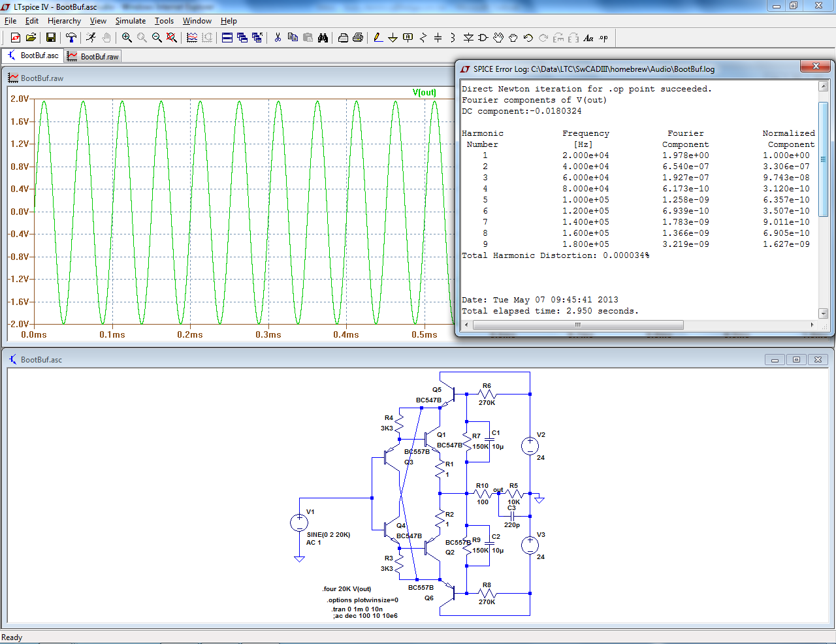Viewport: 836px width, 644px height.
Task: Select the Cut scissors tool
Action: coord(278,38)
